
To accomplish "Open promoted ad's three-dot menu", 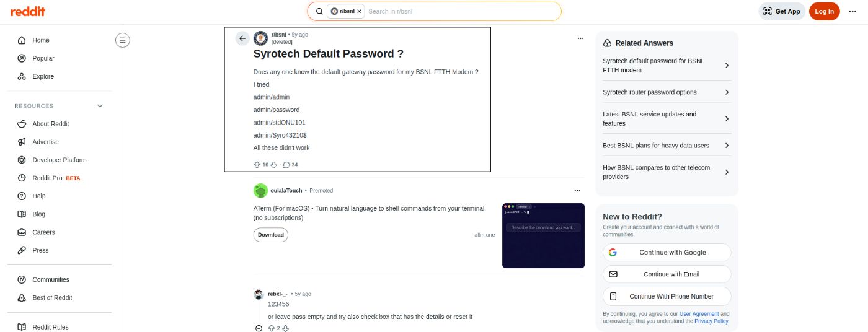I will click(x=577, y=191).
